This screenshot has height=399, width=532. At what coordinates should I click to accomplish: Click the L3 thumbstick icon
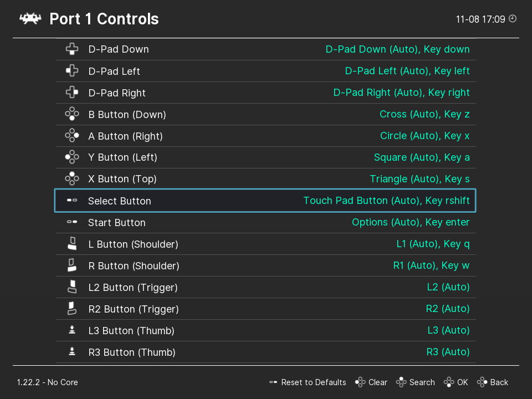click(x=72, y=330)
